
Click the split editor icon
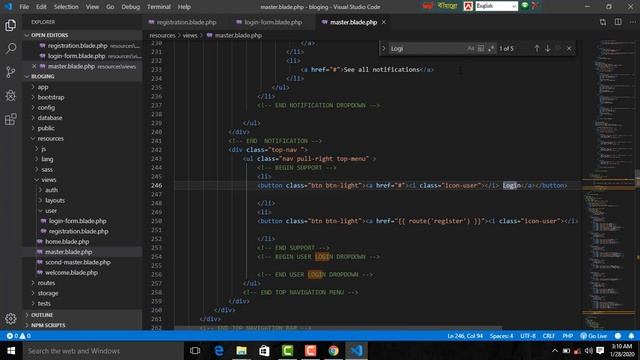618,22
